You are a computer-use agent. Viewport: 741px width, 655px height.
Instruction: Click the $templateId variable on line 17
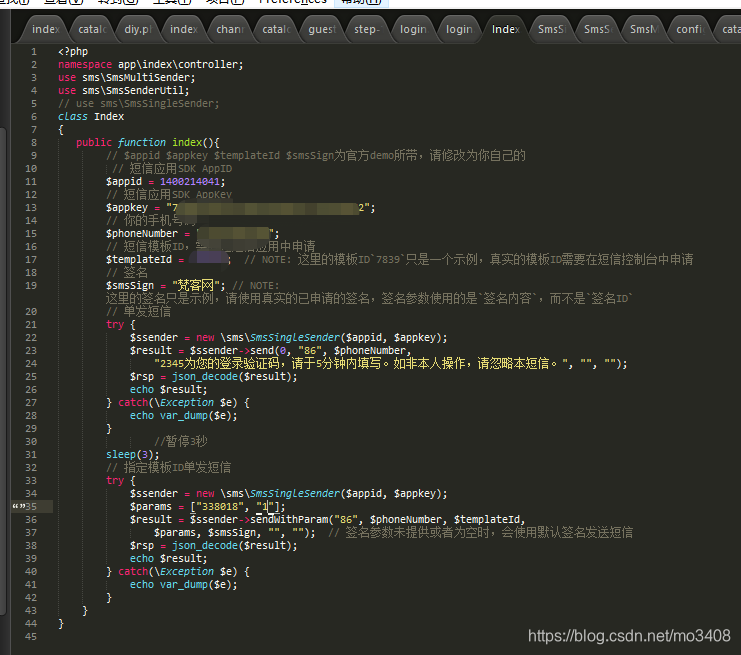(139, 259)
